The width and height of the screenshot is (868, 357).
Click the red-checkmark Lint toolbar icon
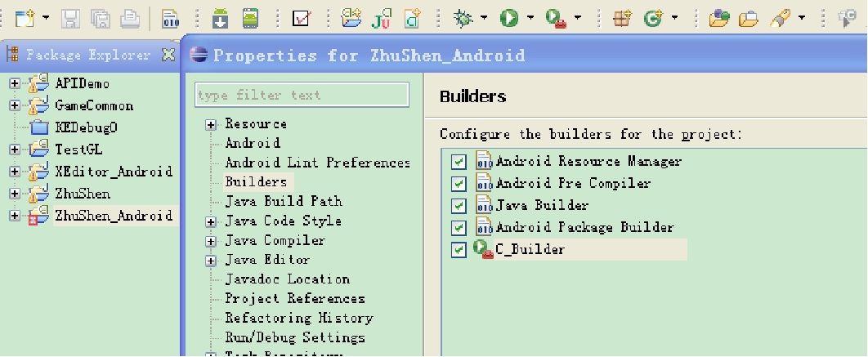[x=301, y=20]
